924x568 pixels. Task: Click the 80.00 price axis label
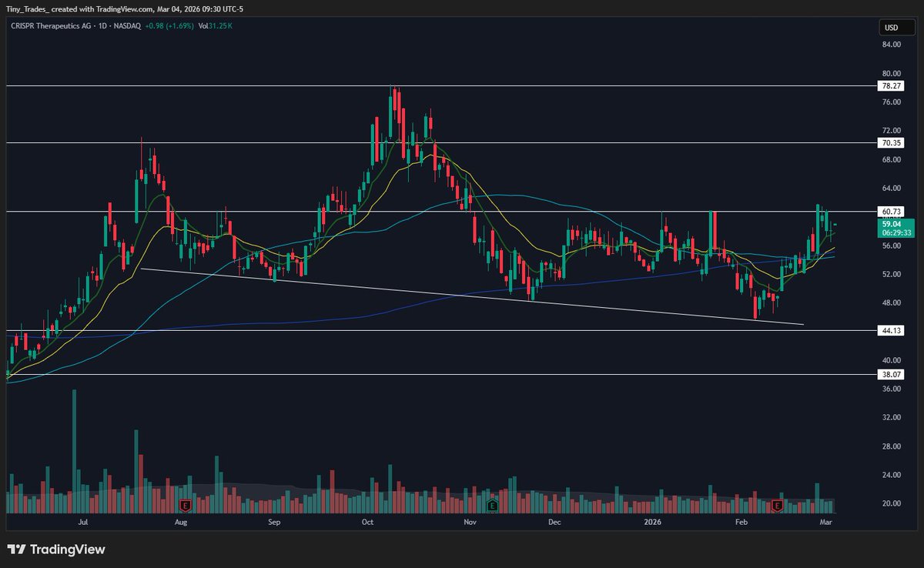point(892,74)
